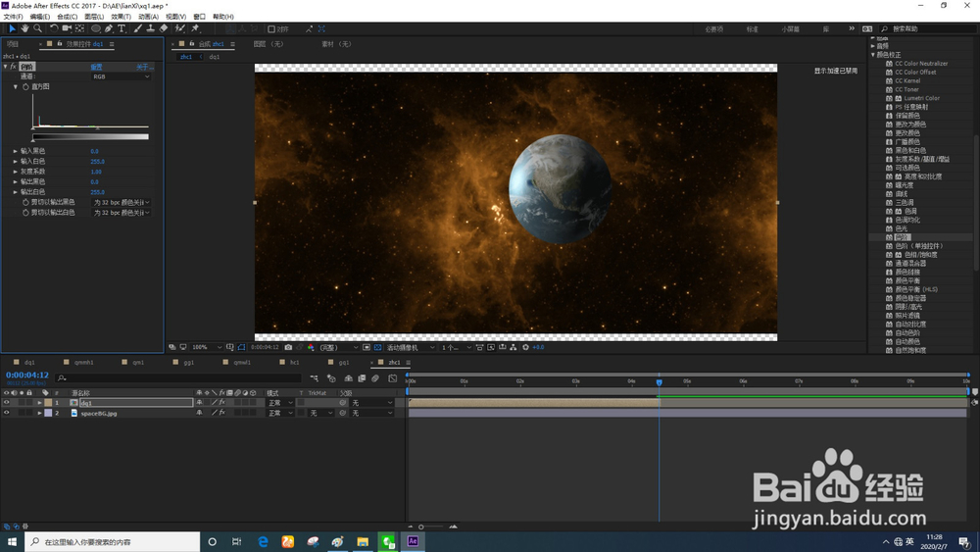Switch to the qmmh1 timeline tab
Viewport: 980px width, 552px height.
(x=83, y=363)
